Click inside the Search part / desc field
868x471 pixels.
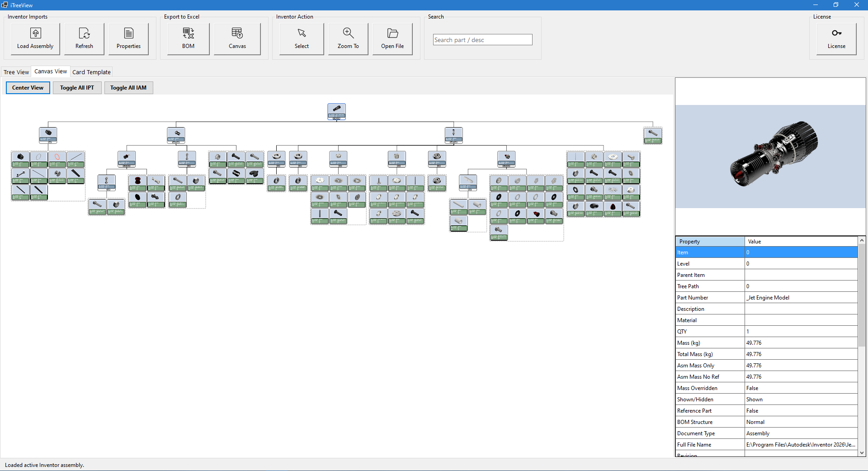point(482,39)
